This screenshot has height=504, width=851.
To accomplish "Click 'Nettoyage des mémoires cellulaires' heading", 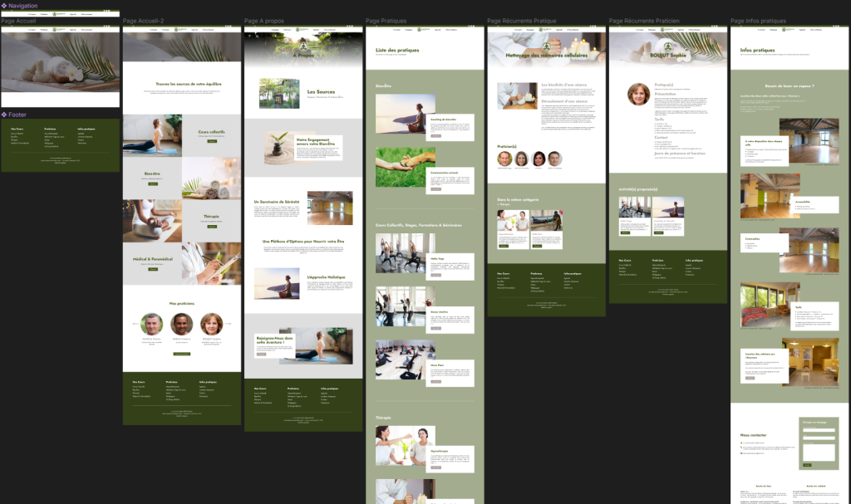I will pyautogui.click(x=546, y=56).
